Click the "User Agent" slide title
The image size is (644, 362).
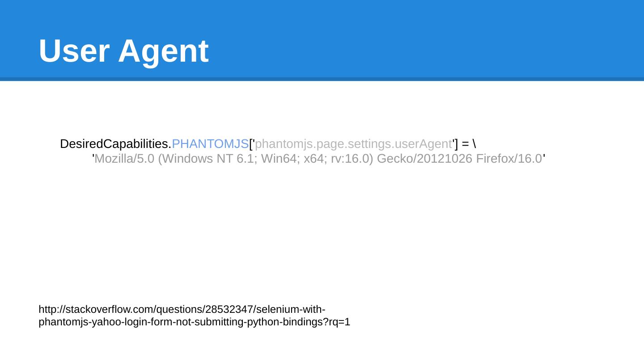[x=123, y=51]
